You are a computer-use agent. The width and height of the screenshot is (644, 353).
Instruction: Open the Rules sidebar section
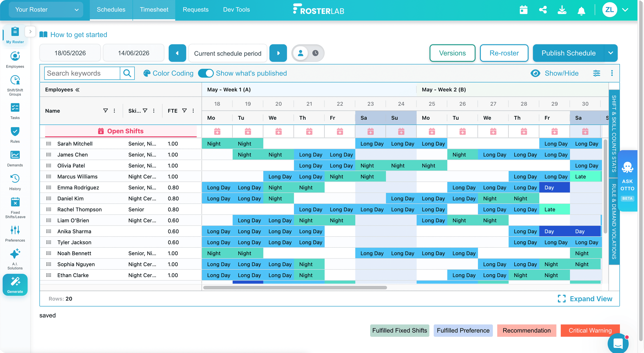(x=15, y=135)
